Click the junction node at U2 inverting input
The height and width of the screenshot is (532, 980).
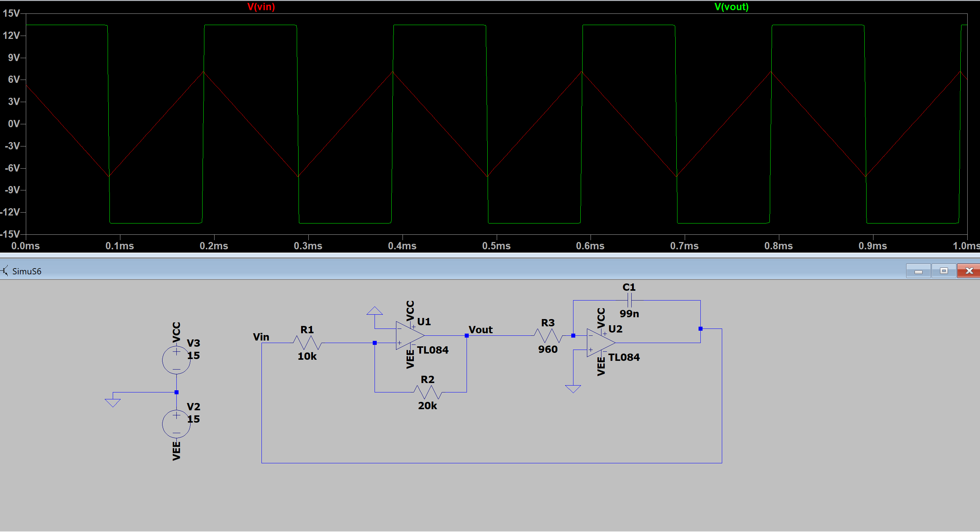[x=573, y=335]
